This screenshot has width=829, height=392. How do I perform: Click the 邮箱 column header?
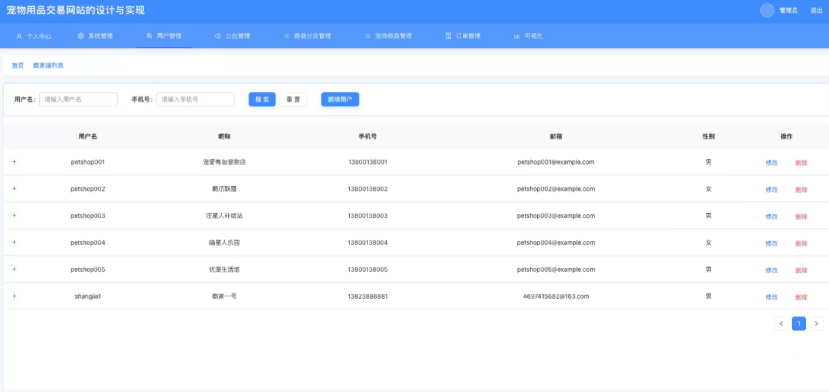point(556,136)
